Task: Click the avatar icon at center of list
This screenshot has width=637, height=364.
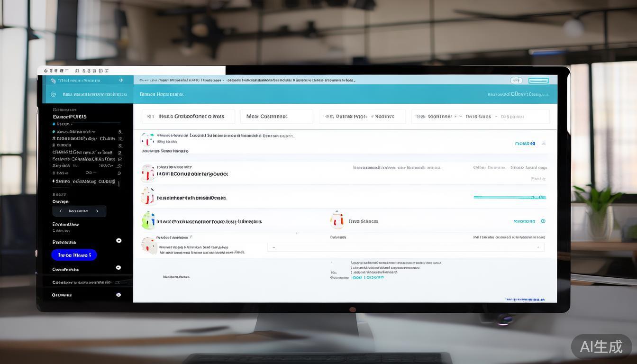Action: click(x=337, y=220)
